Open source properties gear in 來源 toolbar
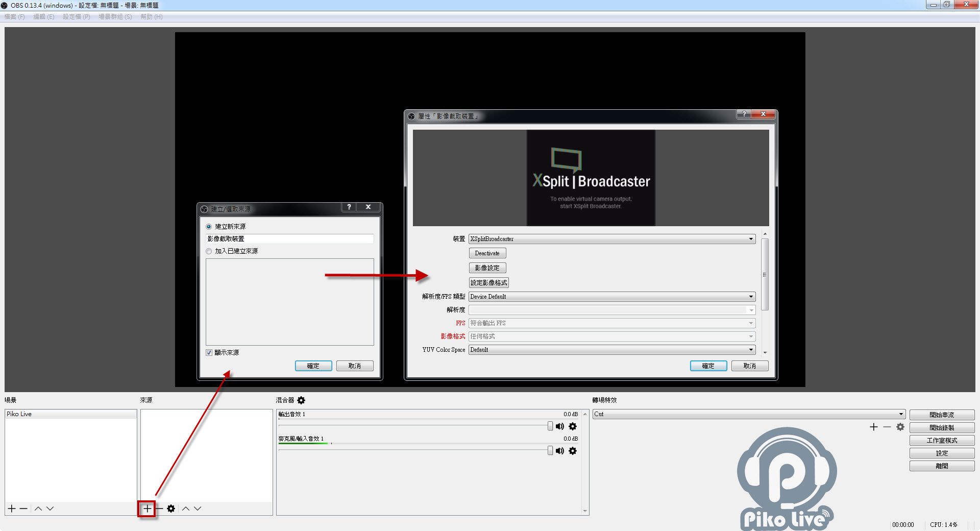 [171, 509]
